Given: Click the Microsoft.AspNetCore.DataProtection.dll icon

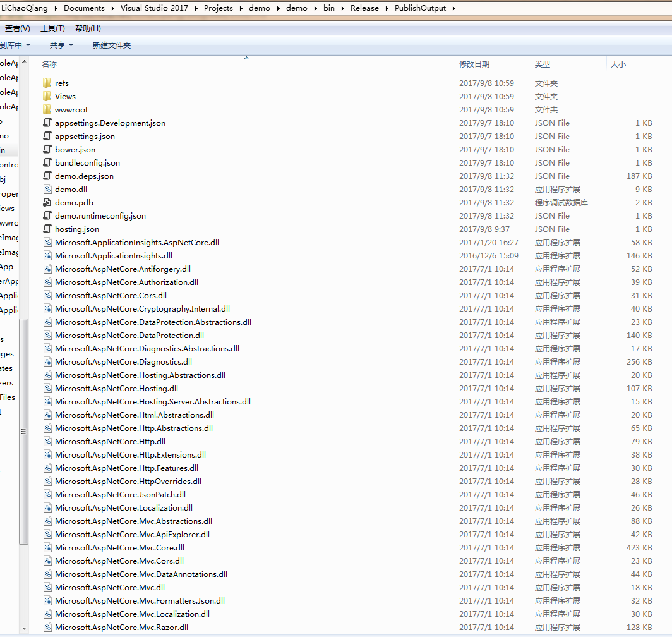Looking at the screenshot, I should tap(47, 336).
